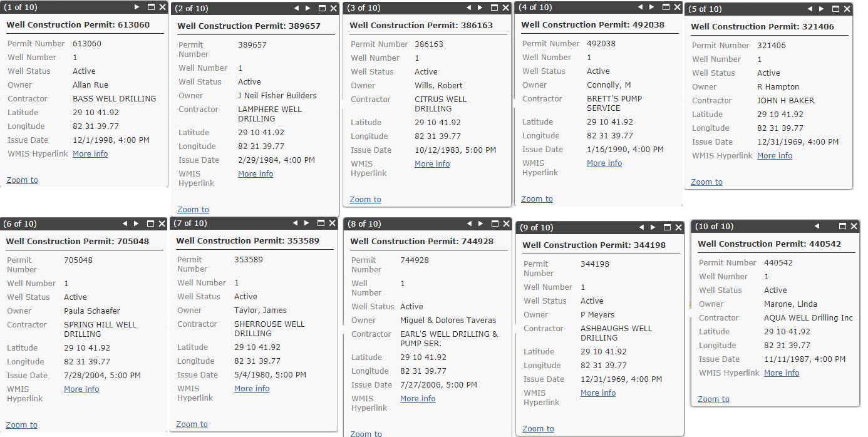This screenshot has width=868, height=437.
Task: Click next arrow in popup 6 of 10
Action: point(136,223)
